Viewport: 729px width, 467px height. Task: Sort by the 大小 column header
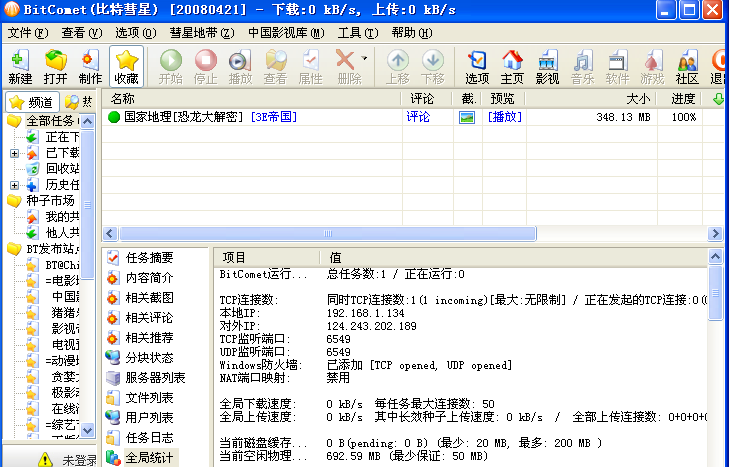(590, 99)
